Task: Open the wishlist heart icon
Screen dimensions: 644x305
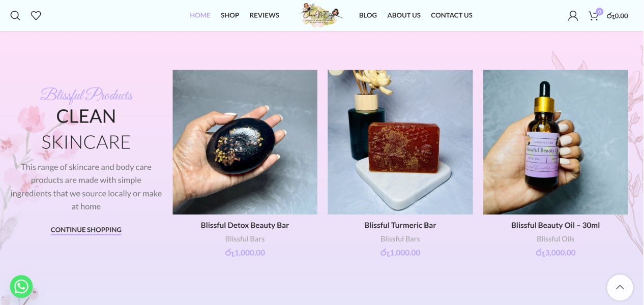Action: 36,16
